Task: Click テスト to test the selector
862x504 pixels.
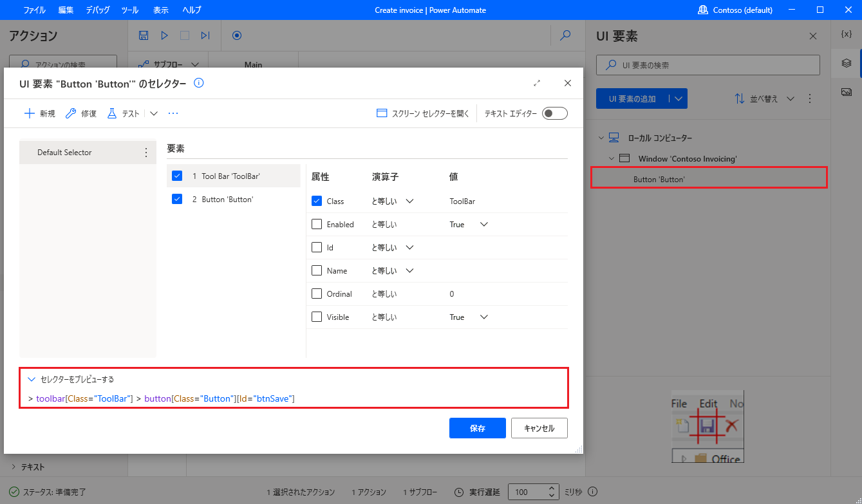Action: [123, 113]
